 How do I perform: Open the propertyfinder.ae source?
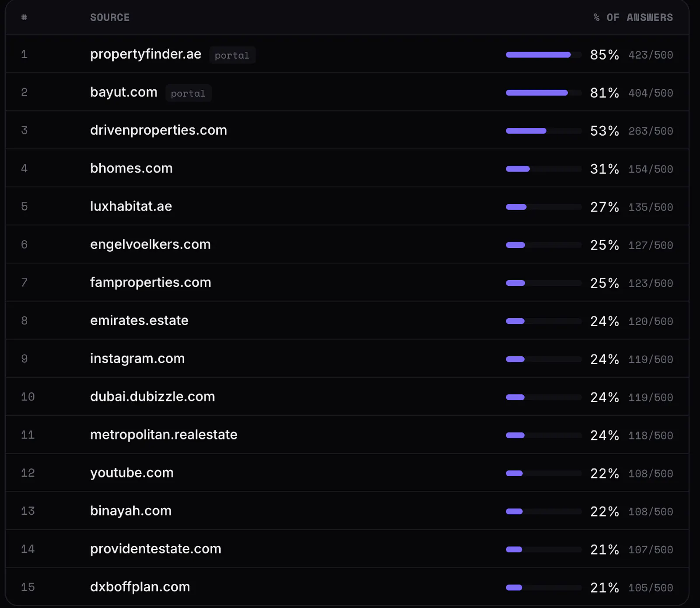[x=146, y=54]
